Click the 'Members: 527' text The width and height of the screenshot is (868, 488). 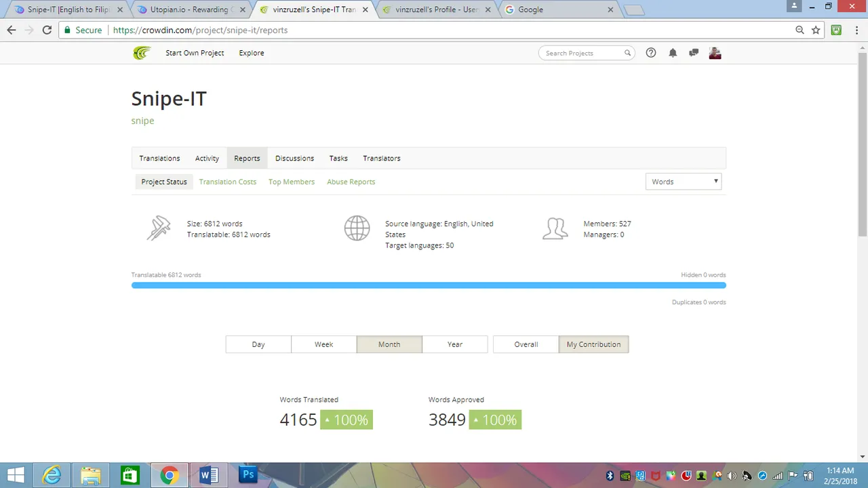click(607, 224)
